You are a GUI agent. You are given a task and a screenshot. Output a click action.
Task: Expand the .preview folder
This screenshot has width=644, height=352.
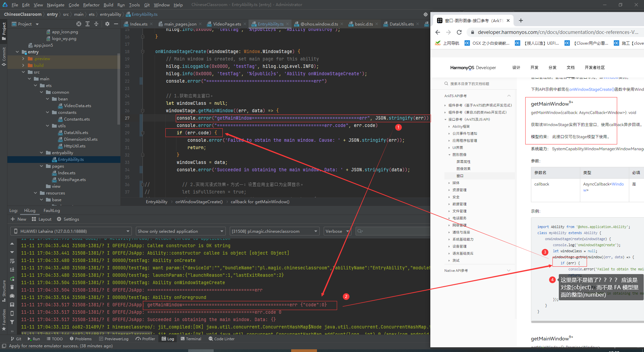tap(23, 58)
